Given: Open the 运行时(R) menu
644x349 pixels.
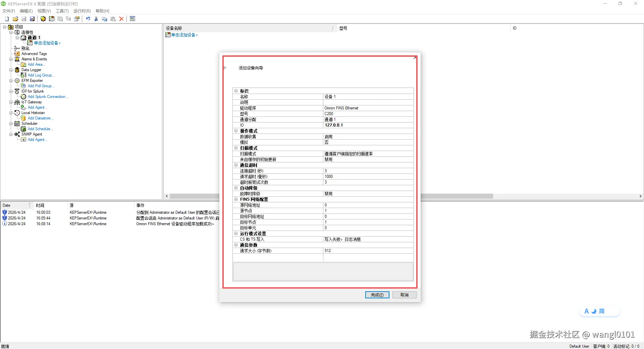Looking at the screenshot, I should click(x=82, y=11).
